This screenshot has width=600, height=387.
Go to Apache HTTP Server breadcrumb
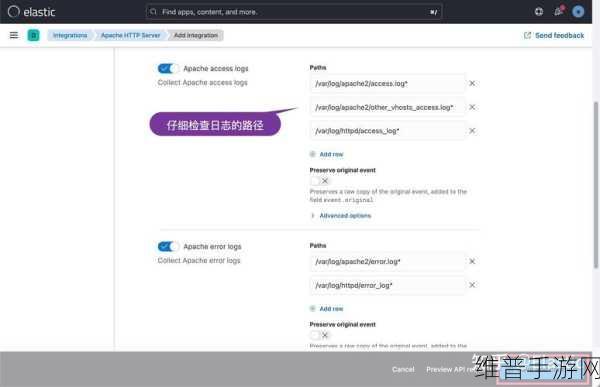[x=130, y=35]
